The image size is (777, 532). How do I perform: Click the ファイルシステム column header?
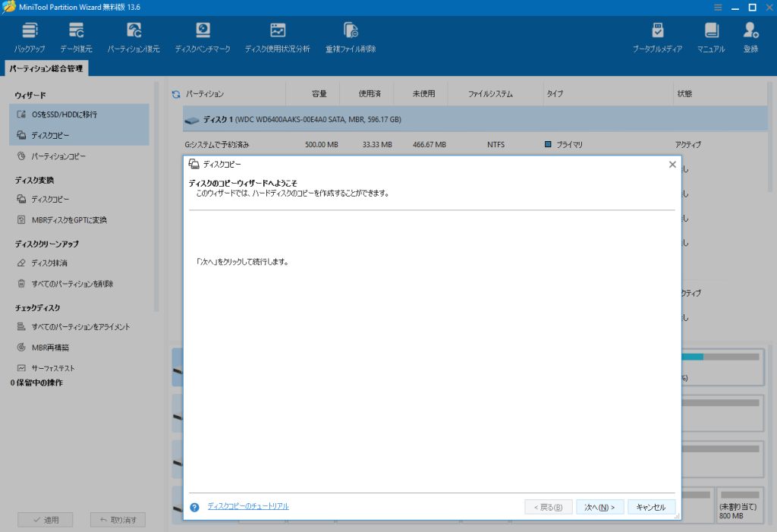491,93
